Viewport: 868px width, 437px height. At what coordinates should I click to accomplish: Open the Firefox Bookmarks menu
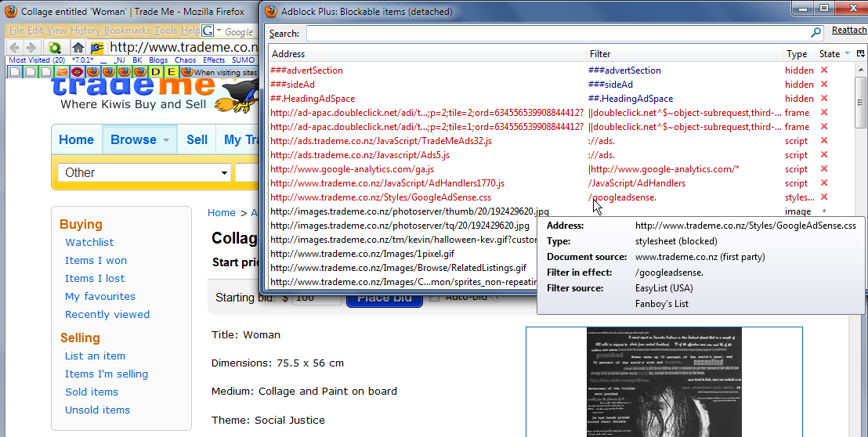(128, 31)
